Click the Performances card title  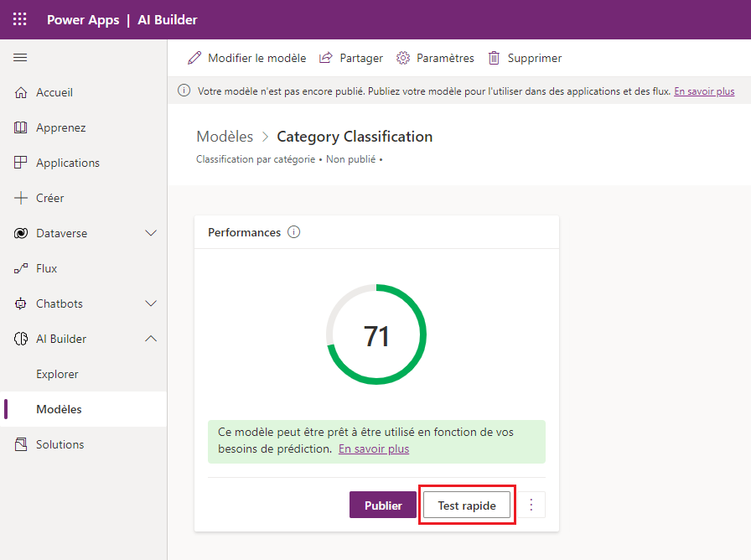point(244,232)
